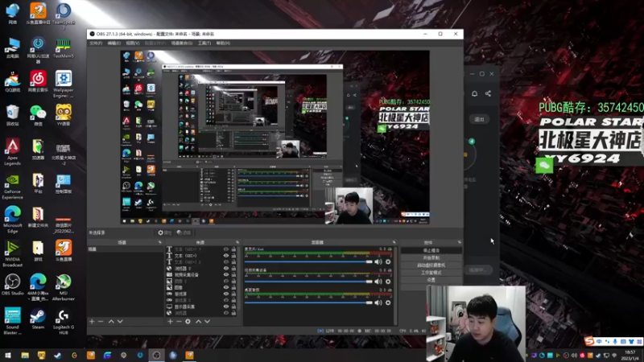
Task: Open Logitech G HUB desktop icon
Action: coord(64,322)
